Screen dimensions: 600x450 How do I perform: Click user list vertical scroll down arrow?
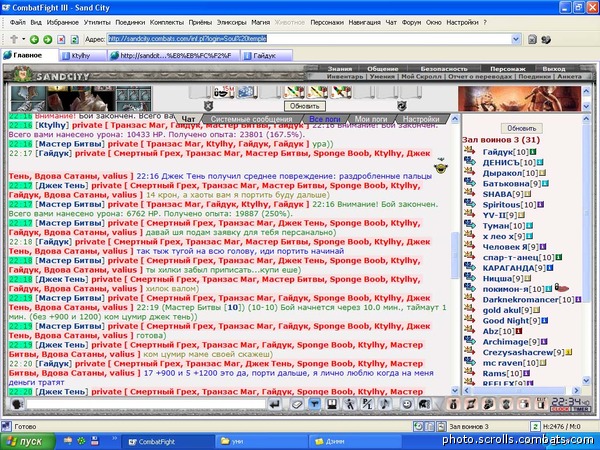[586, 381]
